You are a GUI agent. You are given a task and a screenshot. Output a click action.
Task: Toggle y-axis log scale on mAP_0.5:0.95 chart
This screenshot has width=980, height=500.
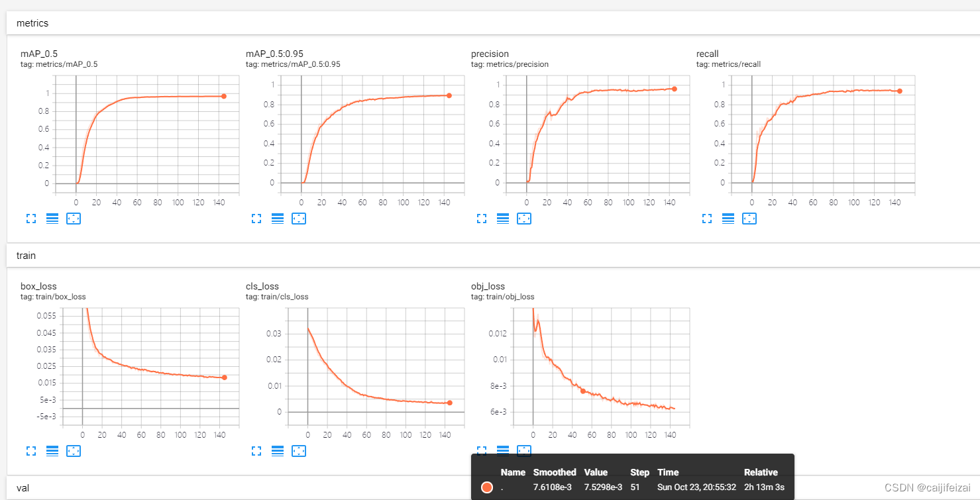(x=278, y=218)
